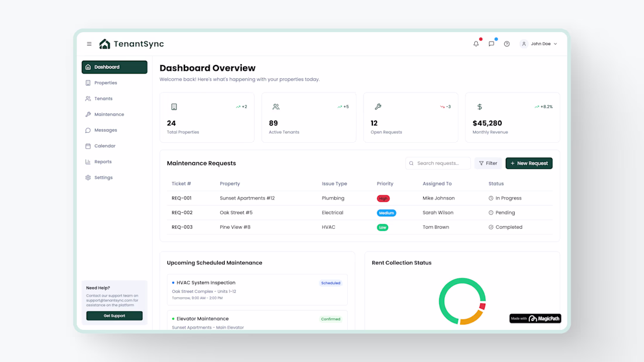
Task: Open Settings in the sidebar
Action: [115, 178]
